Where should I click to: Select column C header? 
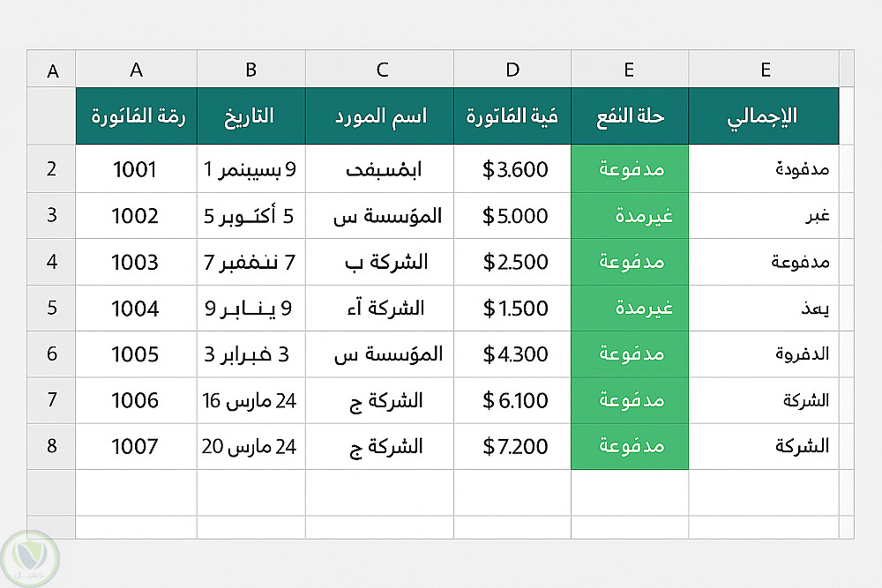click(x=380, y=70)
